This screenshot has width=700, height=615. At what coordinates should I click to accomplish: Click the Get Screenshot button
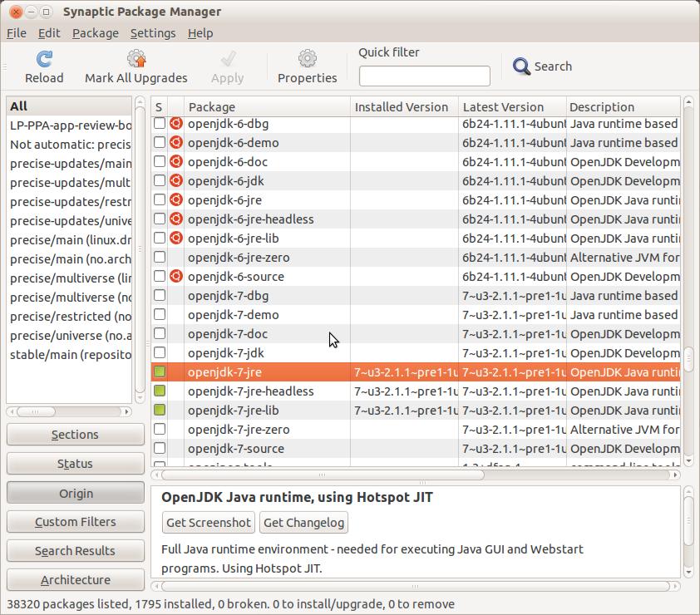[209, 523]
